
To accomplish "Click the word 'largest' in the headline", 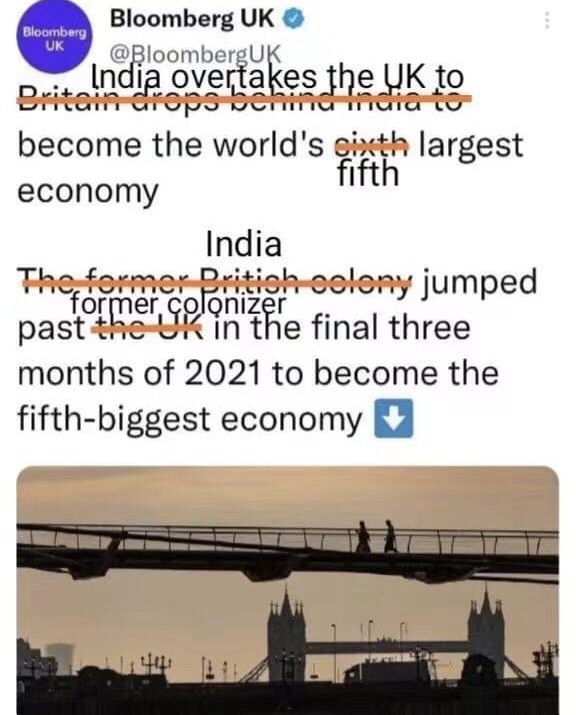I will point(470,147).
